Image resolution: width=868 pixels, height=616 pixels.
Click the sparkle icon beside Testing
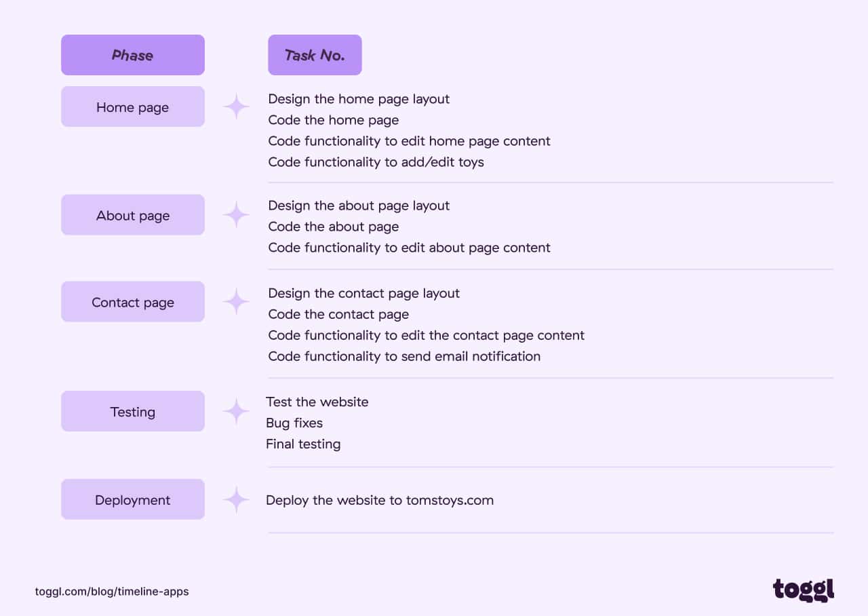coord(237,412)
